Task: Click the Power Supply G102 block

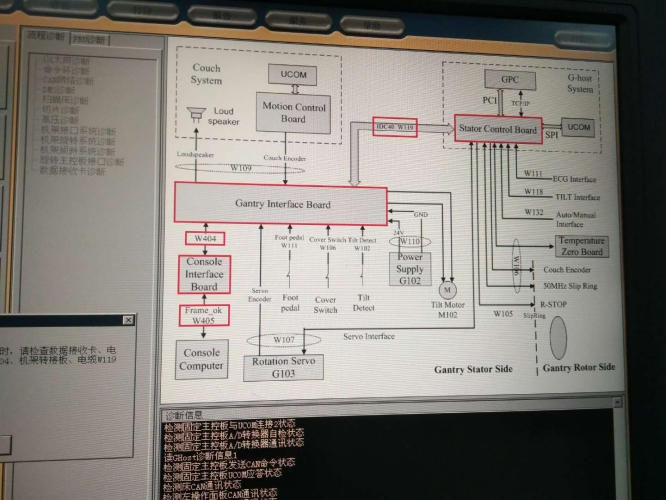Action: pyautogui.click(x=409, y=271)
